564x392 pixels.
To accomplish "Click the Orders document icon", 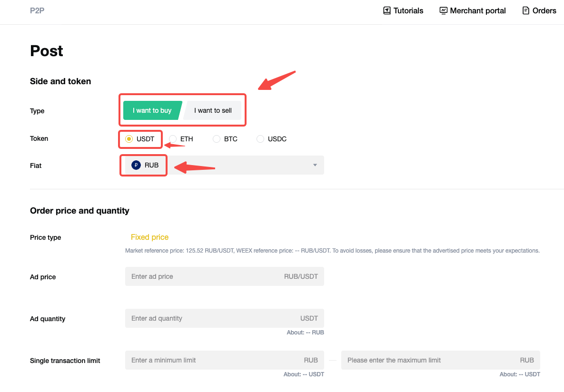I will (526, 10).
